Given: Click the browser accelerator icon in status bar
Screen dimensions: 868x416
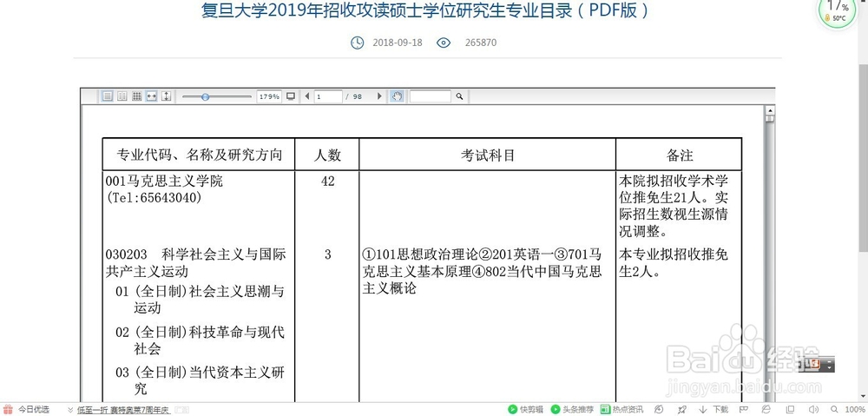Looking at the screenshot, I should 659,410.
